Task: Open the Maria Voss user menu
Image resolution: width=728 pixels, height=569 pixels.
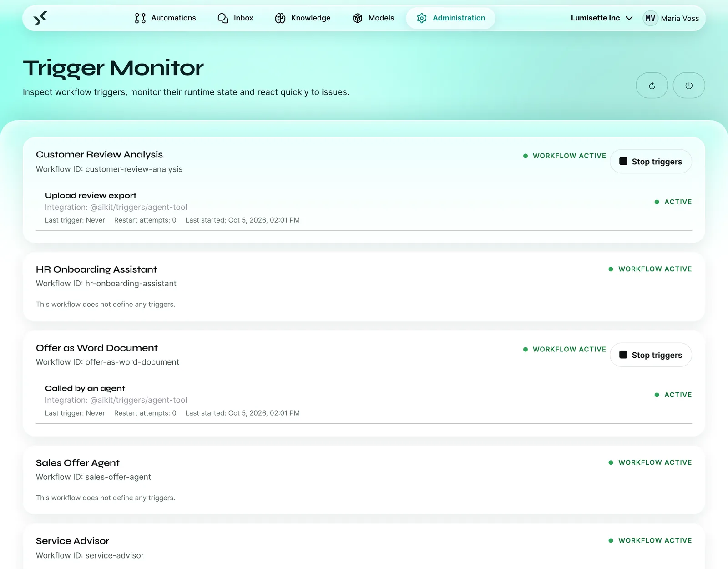Action: pos(671,18)
